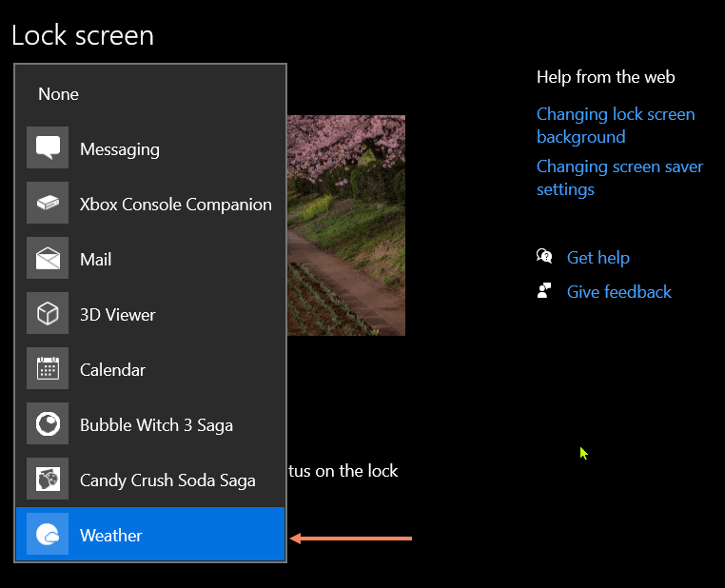This screenshot has width=725, height=588.
Task: Pick Calendar label in the dropdown list
Action: click(112, 370)
